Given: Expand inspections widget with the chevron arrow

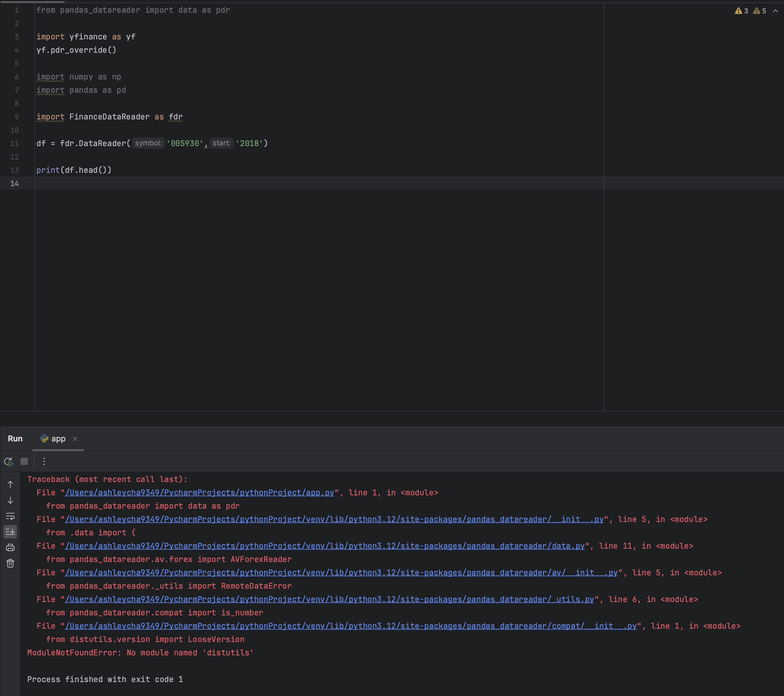Looking at the screenshot, I should [x=775, y=11].
